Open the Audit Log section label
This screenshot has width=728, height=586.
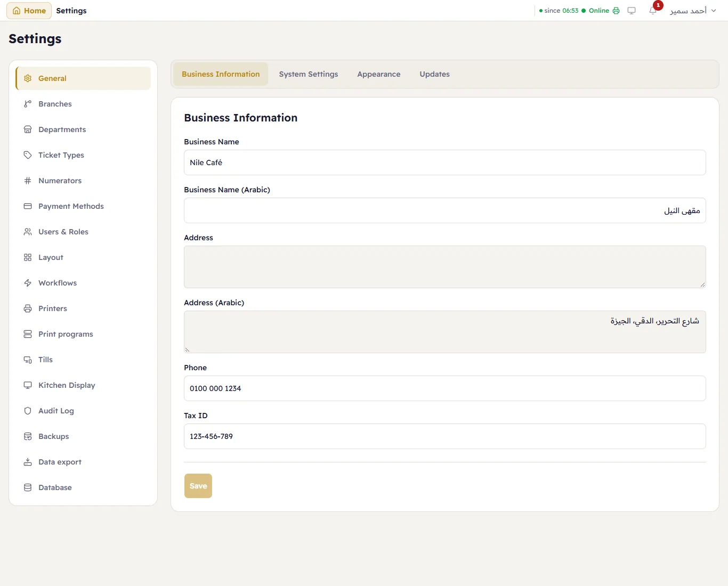pyautogui.click(x=56, y=411)
